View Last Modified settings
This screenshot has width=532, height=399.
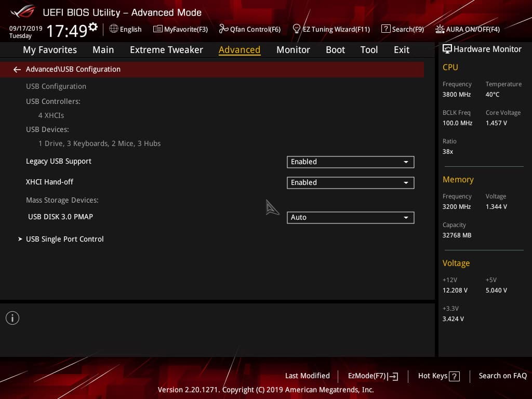point(308,376)
